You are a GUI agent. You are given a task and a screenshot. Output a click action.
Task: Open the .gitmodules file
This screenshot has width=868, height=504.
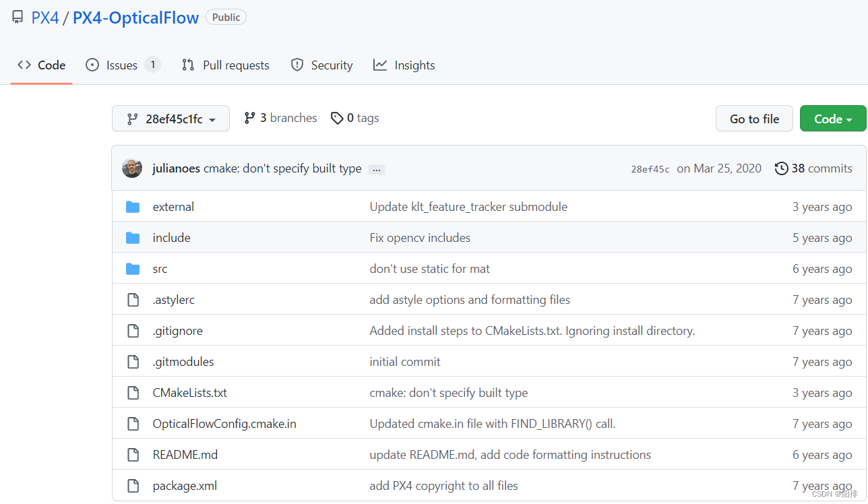[183, 362]
